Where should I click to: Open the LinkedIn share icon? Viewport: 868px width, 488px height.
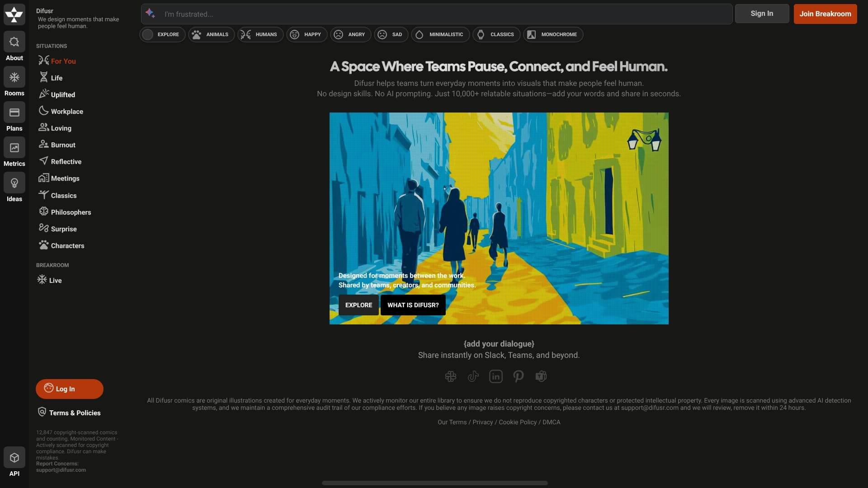pos(495,376)
